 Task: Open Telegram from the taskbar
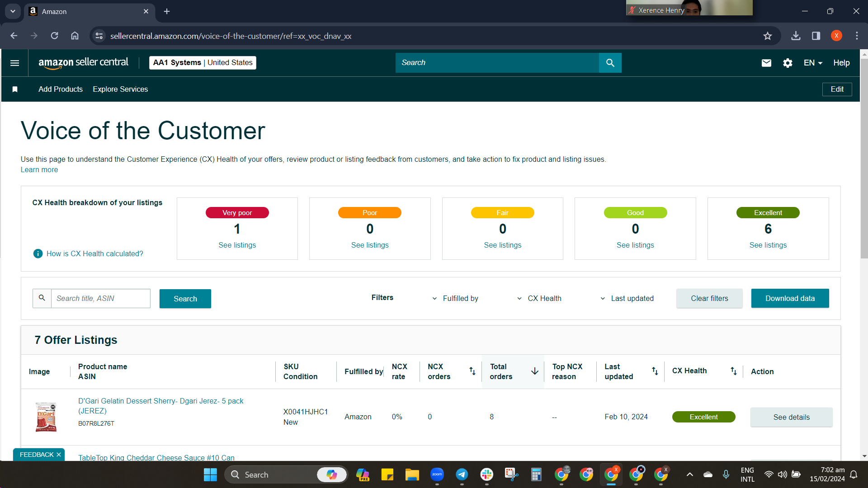click(462, 474)
